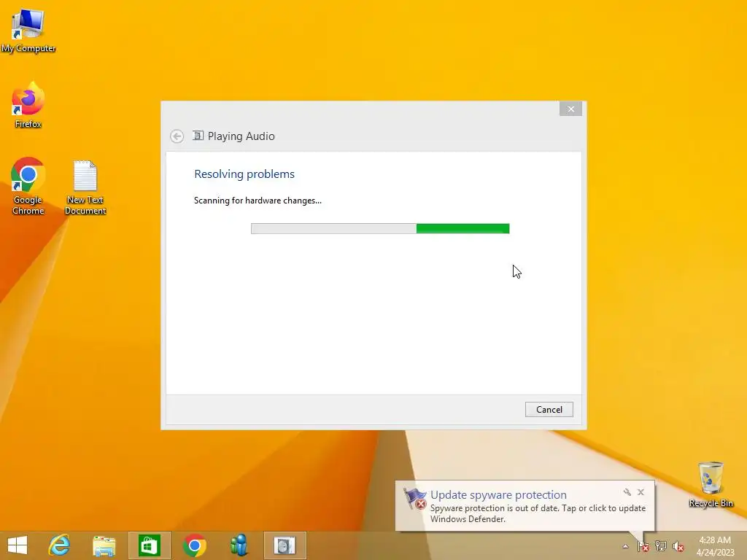Click the Windows Start button

coord(18,545)
